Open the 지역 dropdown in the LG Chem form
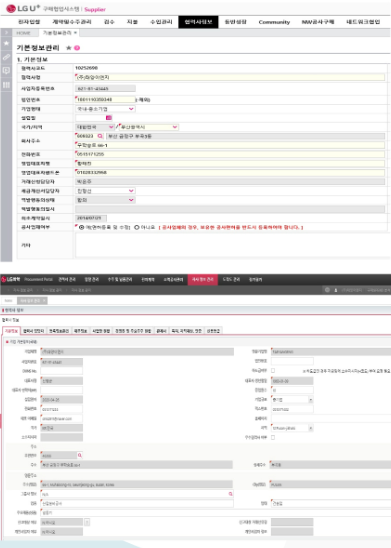The image size is (391, 548). click(x=292, y=428)
